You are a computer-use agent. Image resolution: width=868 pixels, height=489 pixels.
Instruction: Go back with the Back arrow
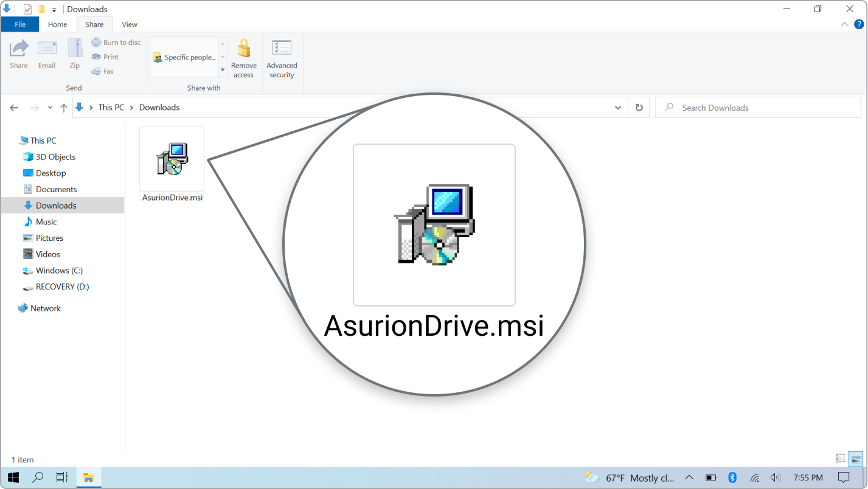pos(15,108)
